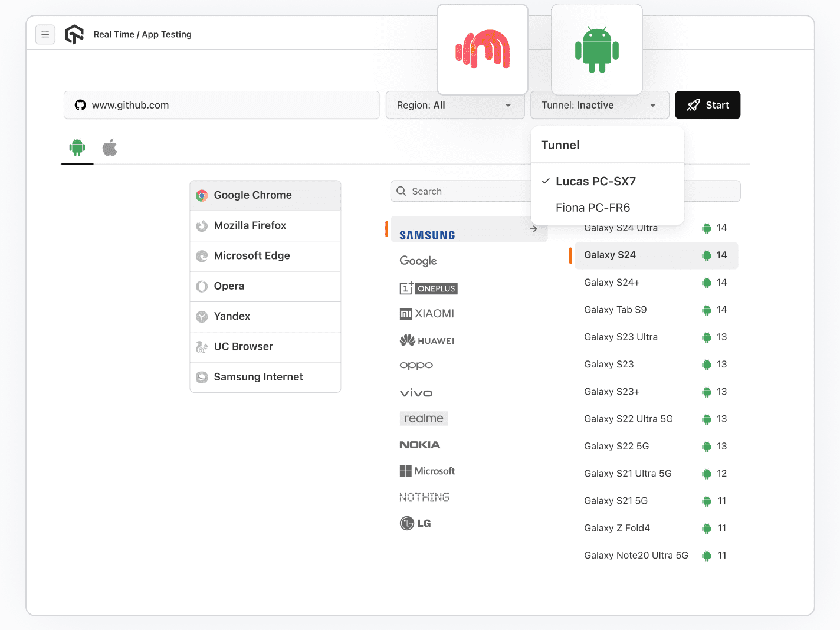Open the Region: All dropdown
The image size is (840, 630).
coord(455,105)
